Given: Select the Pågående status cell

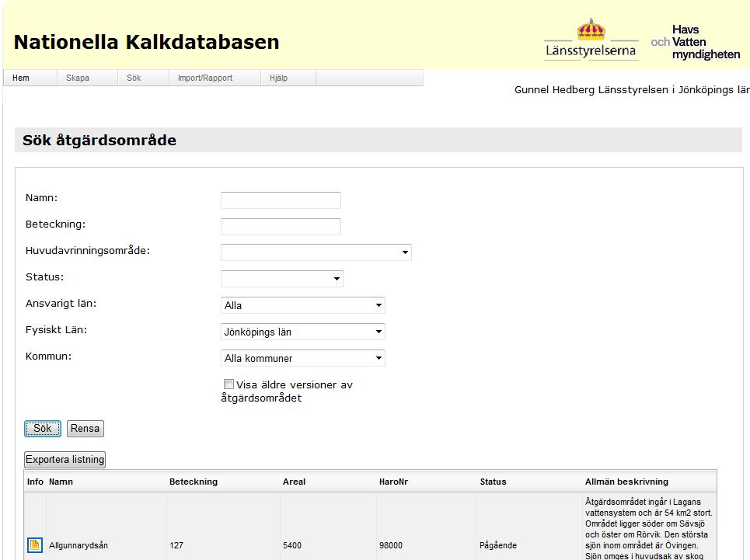Looking at the screenshot, I should click(x=498, y=545).
